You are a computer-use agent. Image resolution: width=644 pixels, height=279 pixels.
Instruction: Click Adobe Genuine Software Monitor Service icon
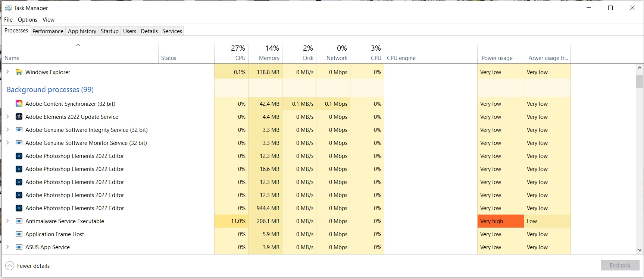[x=19, y=143]
